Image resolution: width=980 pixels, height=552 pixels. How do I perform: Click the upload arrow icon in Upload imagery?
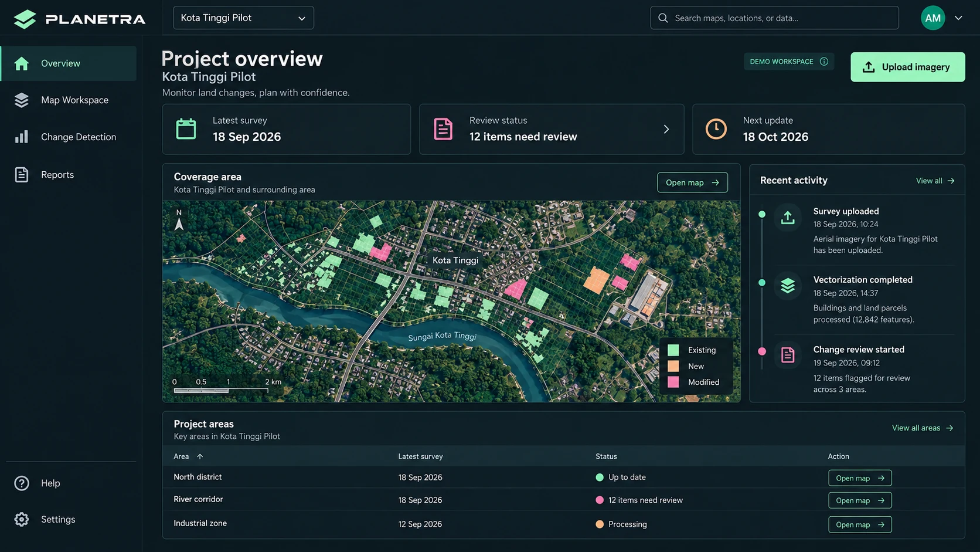point(869,67)
